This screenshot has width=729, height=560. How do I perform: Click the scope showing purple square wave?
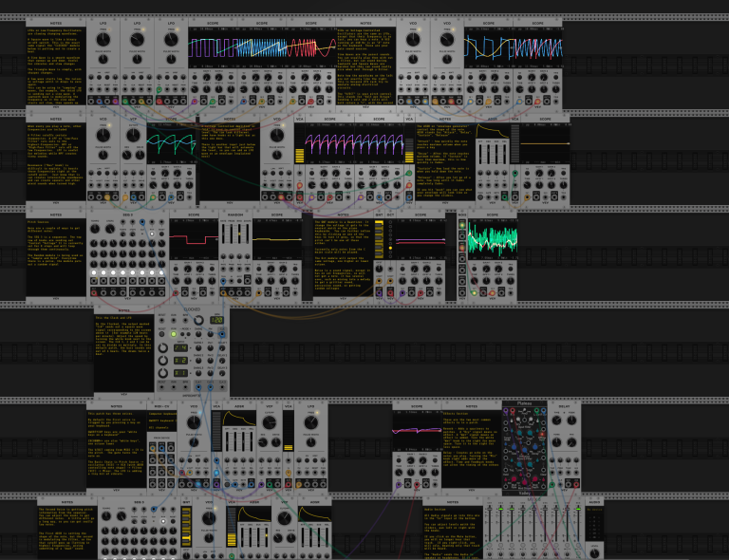[x=213, y=47]
